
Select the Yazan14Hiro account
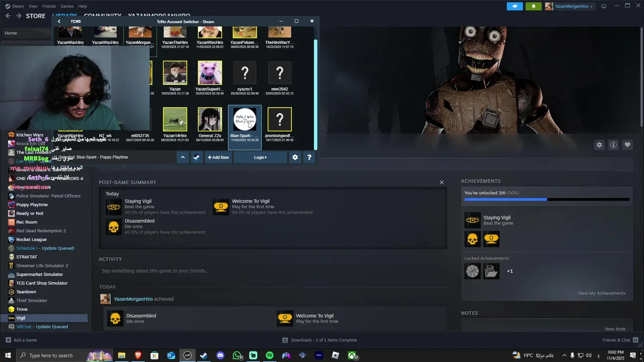click(175, 124)
